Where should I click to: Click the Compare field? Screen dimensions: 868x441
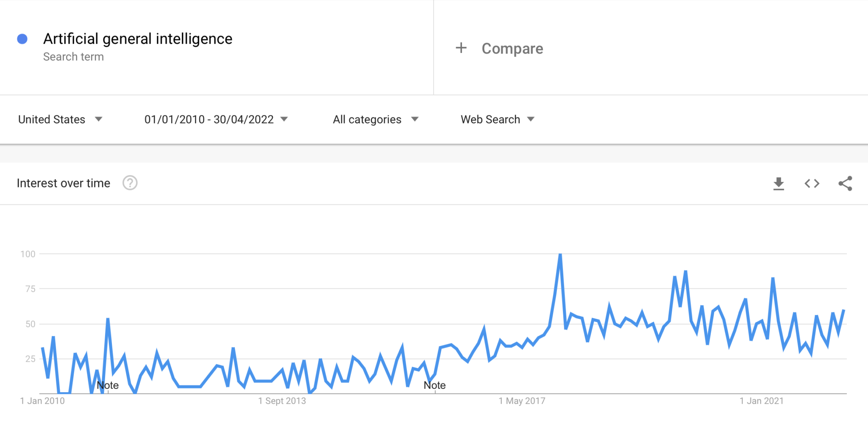(512, 48)
